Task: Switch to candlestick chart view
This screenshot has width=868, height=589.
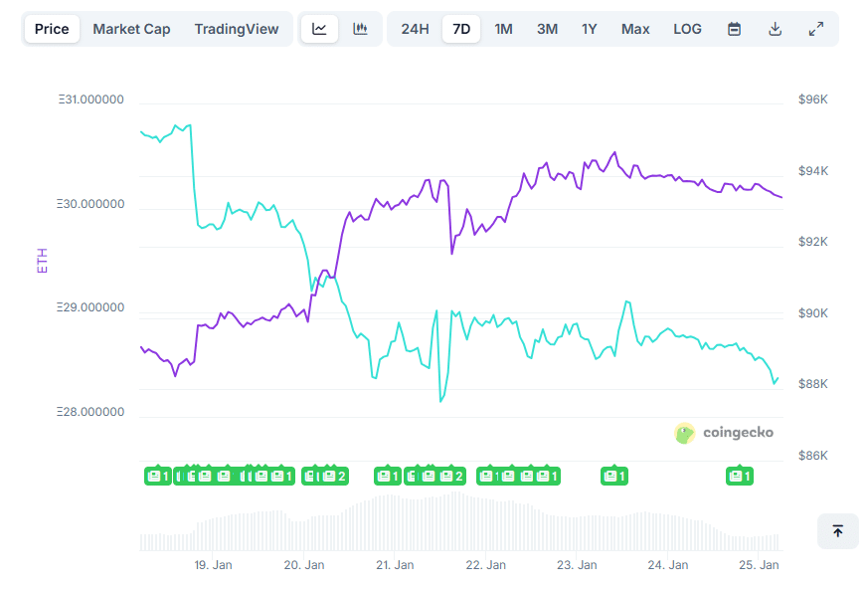Action: (x=361, y=29)
